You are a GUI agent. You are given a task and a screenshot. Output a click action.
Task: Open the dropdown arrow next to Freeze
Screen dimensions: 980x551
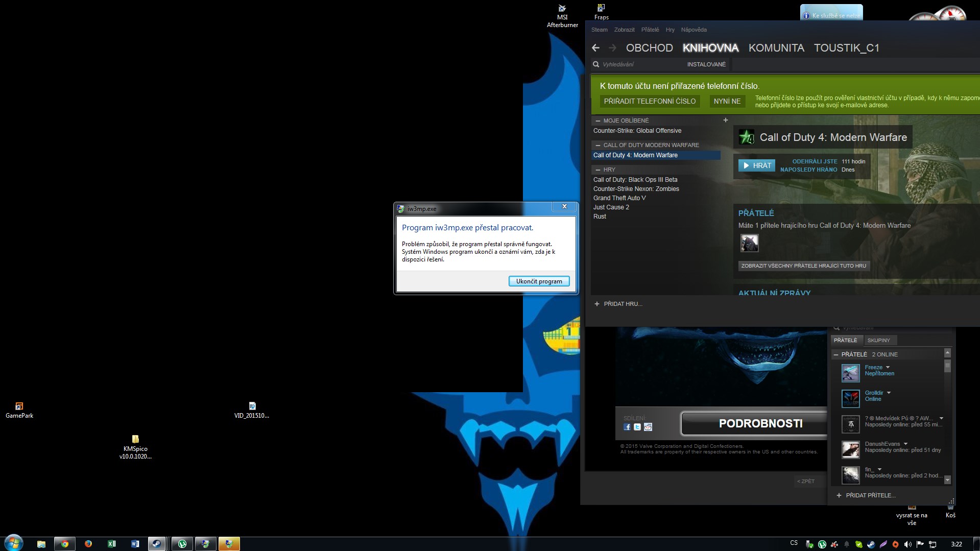[x=888, y=367]
